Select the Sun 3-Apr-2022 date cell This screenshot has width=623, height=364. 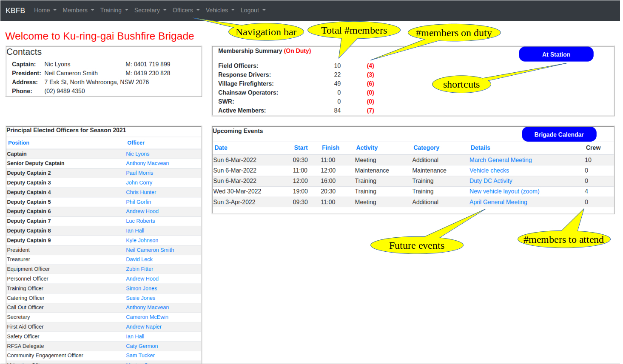click(x=234, y=202)
